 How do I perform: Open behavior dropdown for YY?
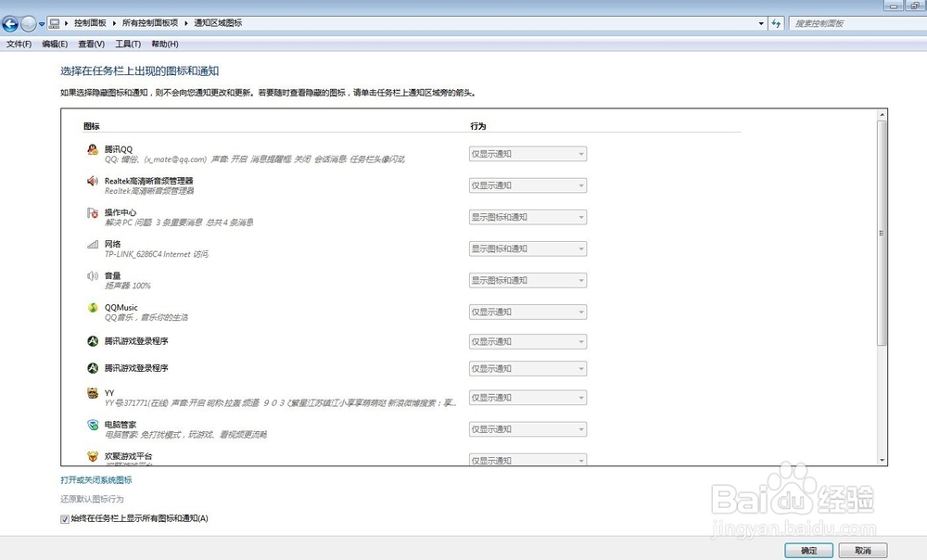click(527, 398)
